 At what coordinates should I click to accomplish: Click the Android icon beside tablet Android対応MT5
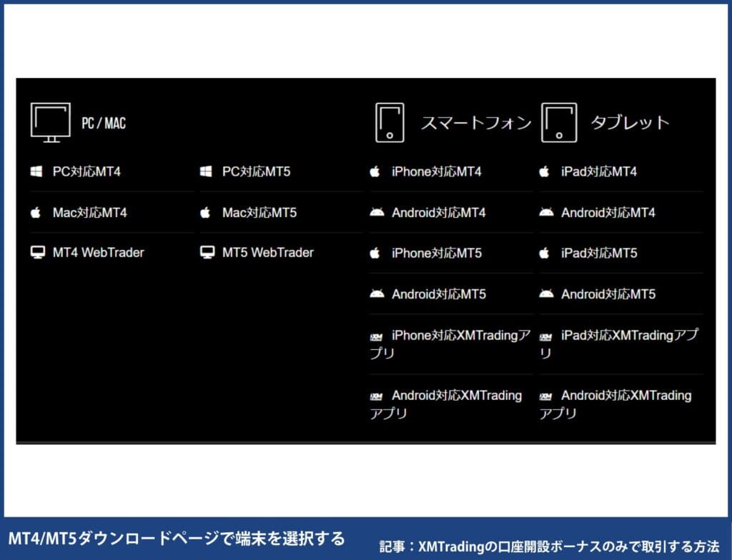point(546,294)
